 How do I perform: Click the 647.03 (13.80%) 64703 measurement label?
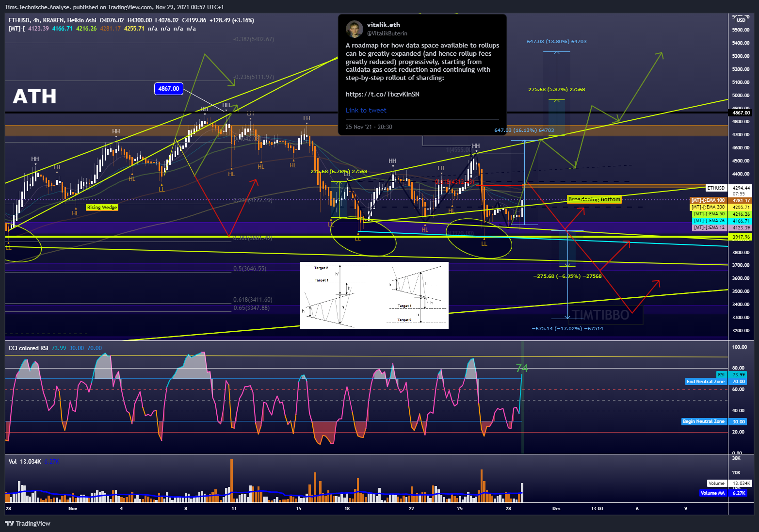[x=557, y=42]
